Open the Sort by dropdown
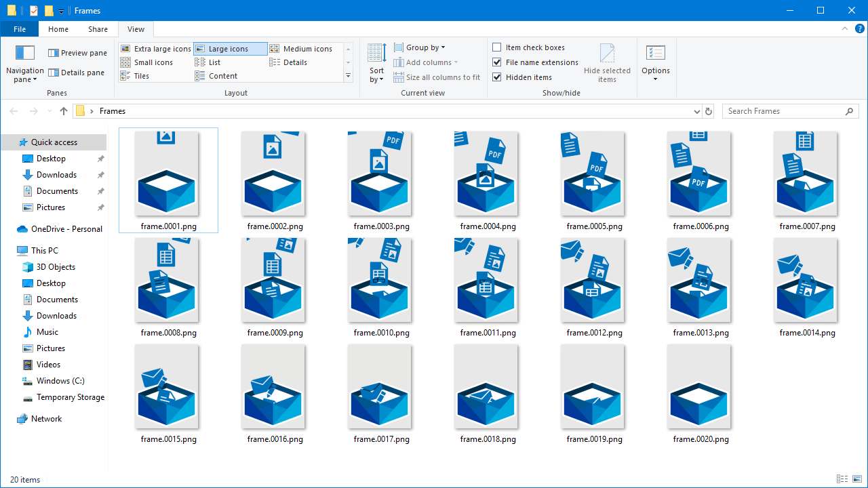The width and height of the screenshot is (868, 488). [x=376, y=64]
